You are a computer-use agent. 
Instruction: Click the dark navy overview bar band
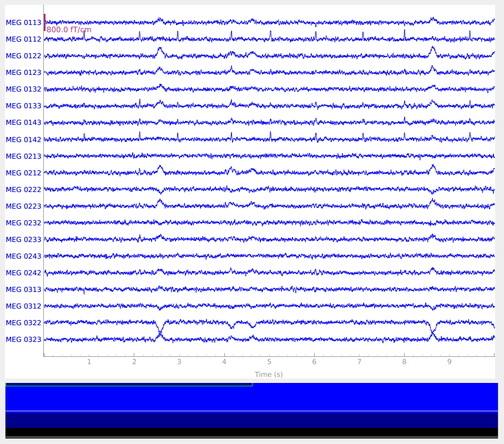251,420
